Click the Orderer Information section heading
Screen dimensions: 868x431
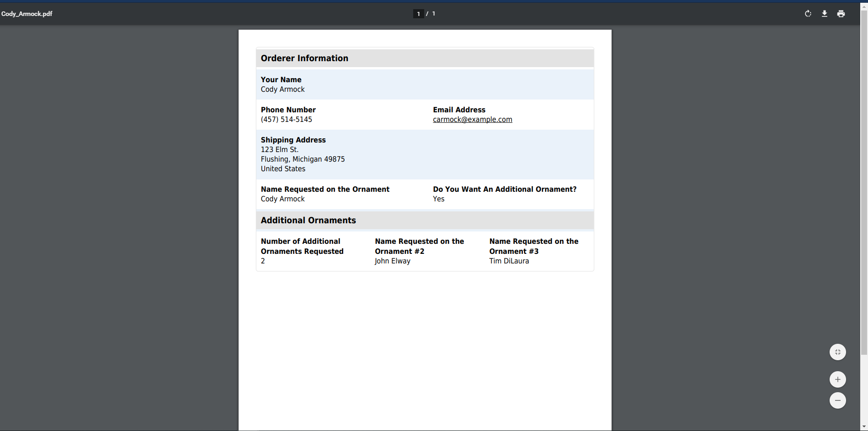click(x=304, y=58)
